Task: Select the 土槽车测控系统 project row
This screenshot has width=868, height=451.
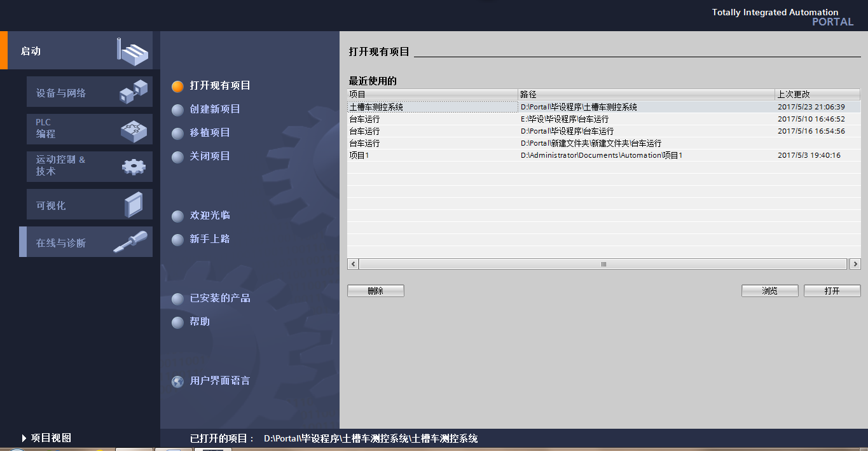Action: point(604,107)
